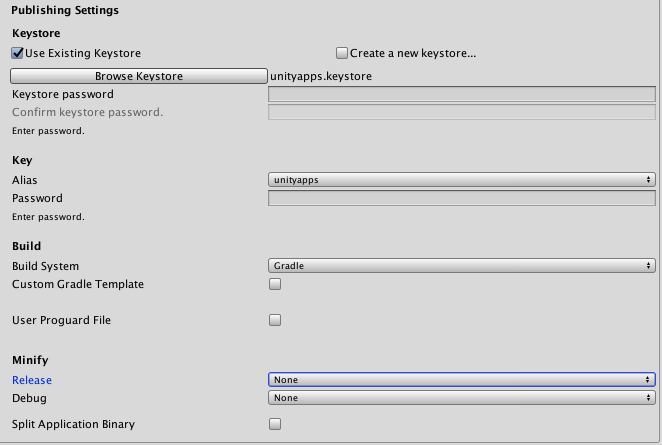Click the Build System label
Viewport: 662px width, 445px height.
pos(45,266)
